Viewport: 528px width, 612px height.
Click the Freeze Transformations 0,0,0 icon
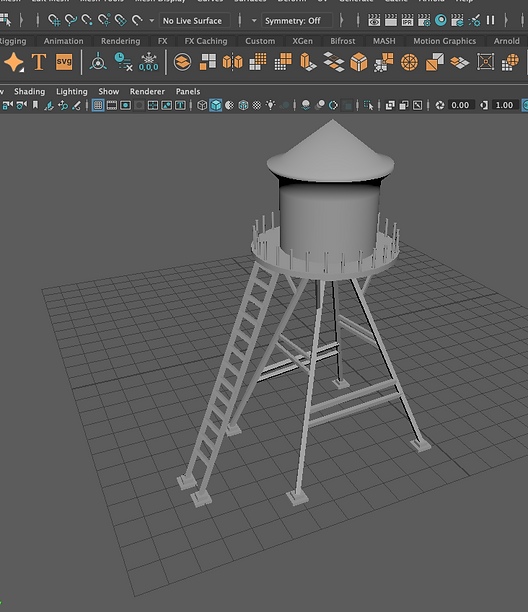click(149, 62)
